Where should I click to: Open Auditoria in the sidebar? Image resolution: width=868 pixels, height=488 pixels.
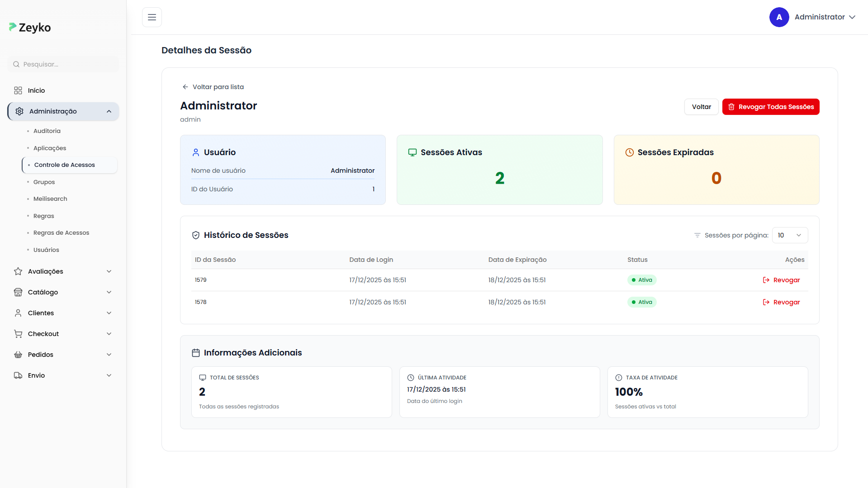(47, 131)
